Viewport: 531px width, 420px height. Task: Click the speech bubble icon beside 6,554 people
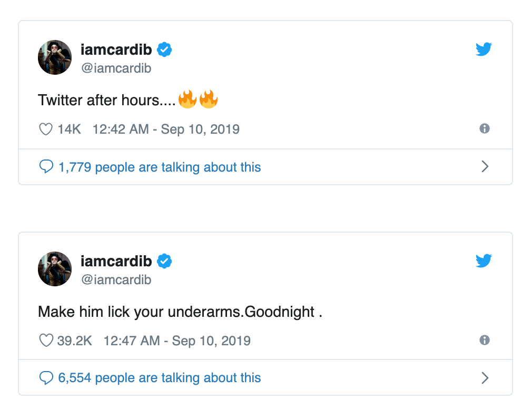click(46, 378)
